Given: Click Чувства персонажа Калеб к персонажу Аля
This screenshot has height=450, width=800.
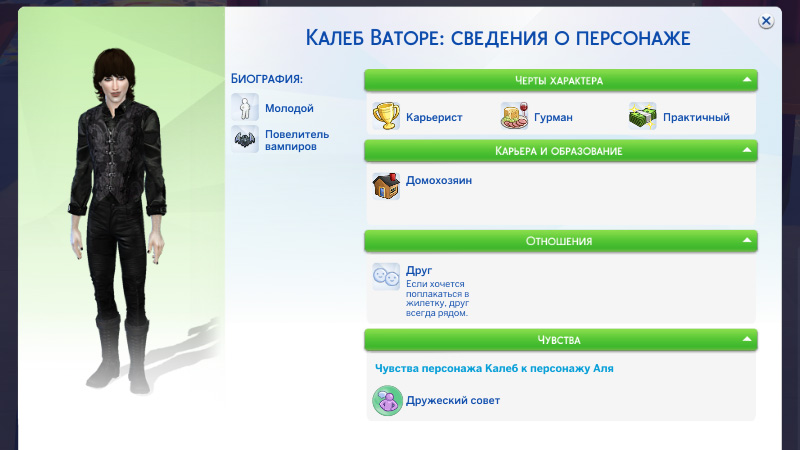Looking at the screenshot, I should coord(494,368).
